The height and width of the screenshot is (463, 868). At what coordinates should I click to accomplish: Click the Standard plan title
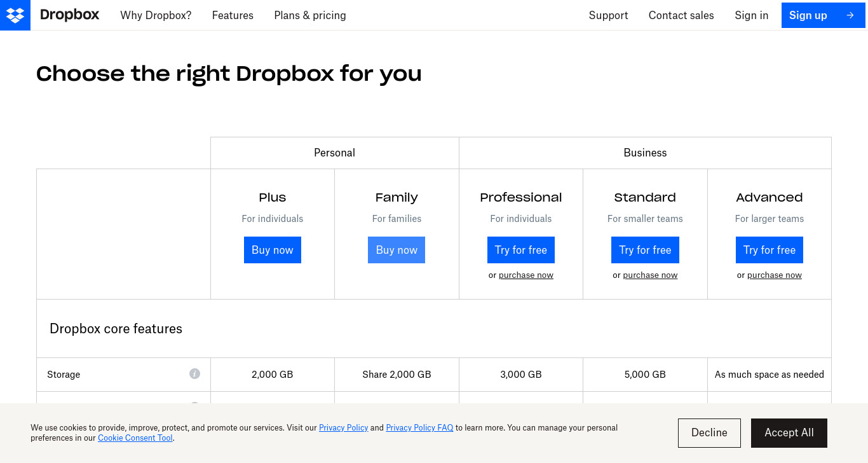point(645,197)
